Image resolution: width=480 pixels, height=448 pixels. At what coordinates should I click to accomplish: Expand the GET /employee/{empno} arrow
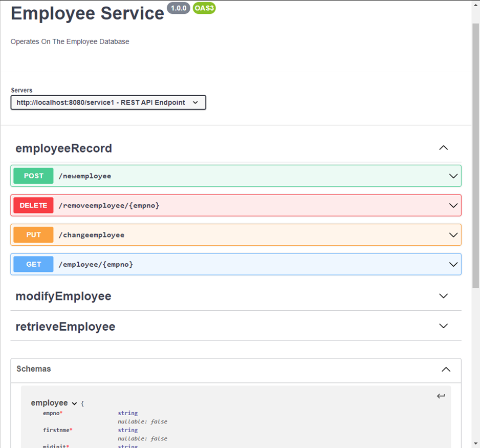tap(453, 264)
